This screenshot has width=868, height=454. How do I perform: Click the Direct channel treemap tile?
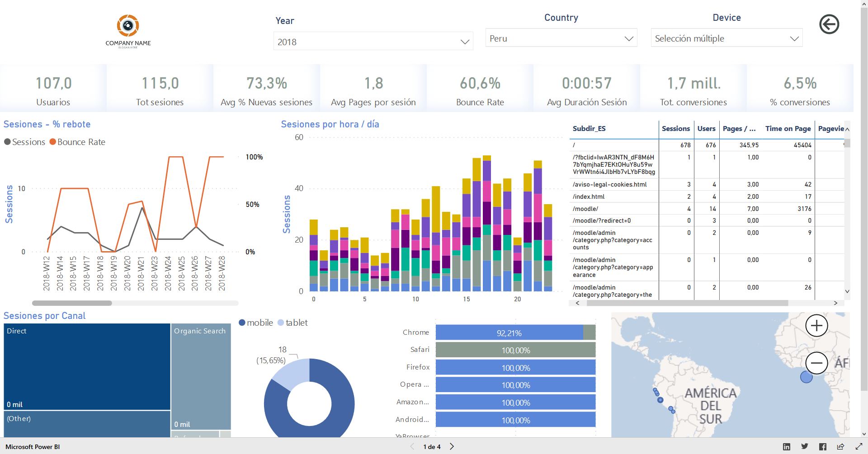[87, 367]
